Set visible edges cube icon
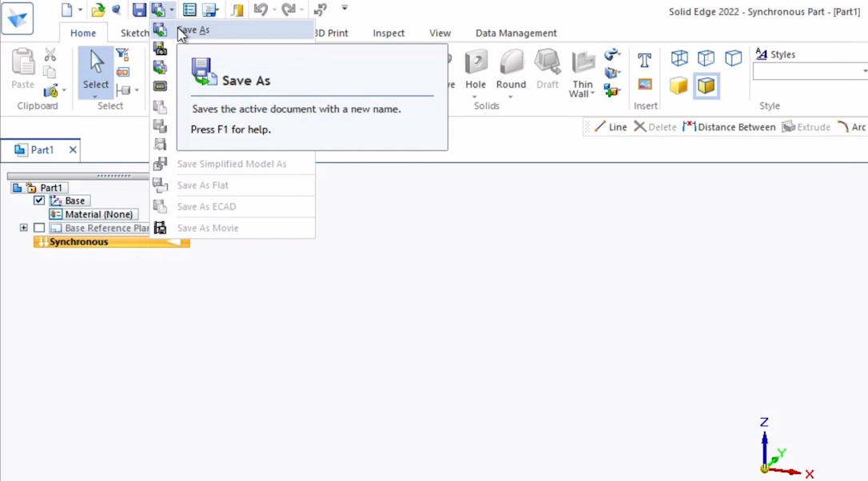Screen dimensions: 868x481 click(733, 58)
